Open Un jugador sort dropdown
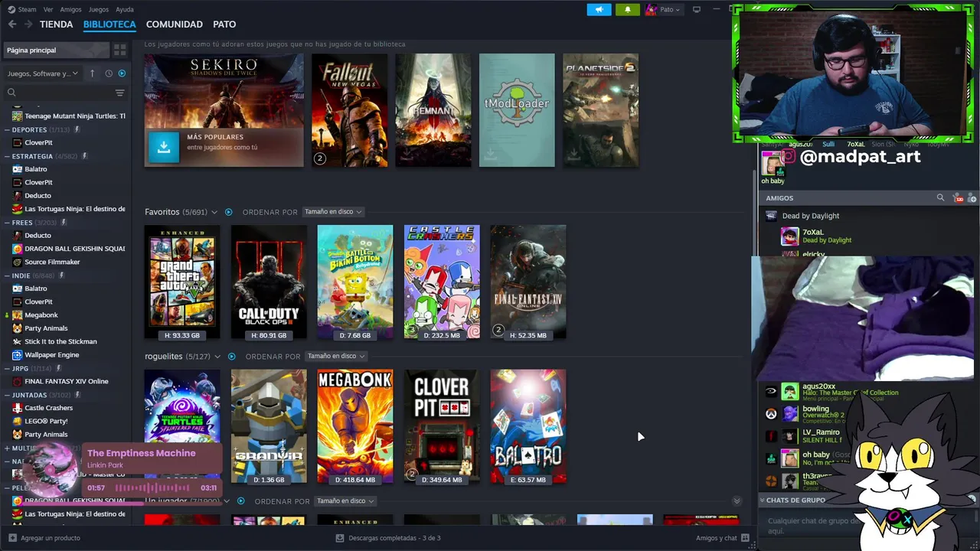Image resolution: width=980 pixels, height=551 pixels. pos(345,501)
